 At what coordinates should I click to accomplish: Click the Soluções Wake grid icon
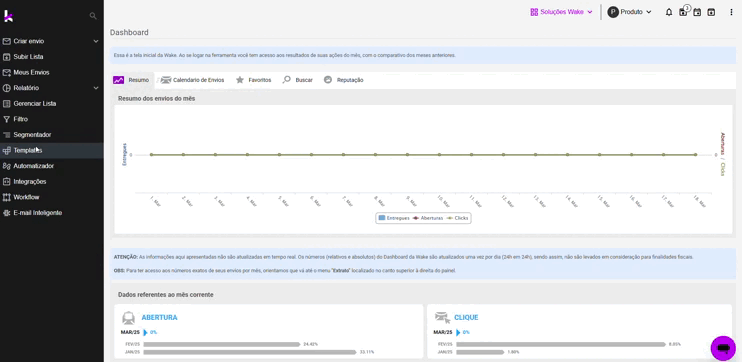(x=534, y=12)
